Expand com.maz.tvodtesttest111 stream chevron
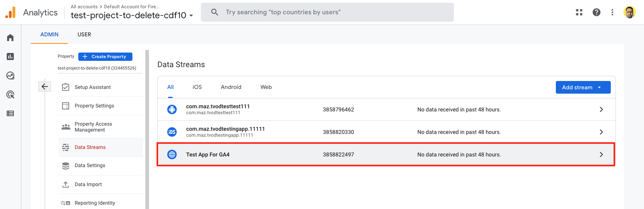 click(x=601, y=109)
